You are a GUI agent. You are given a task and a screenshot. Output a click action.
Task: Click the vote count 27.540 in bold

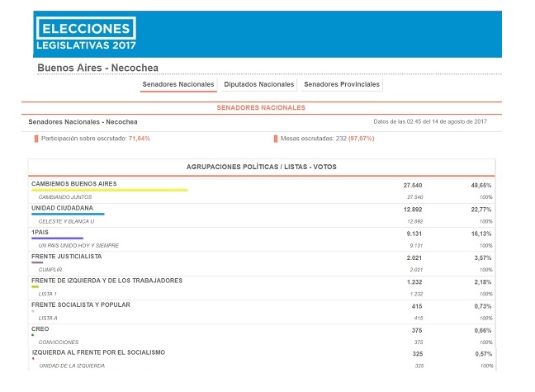click(x=413, y=185)
